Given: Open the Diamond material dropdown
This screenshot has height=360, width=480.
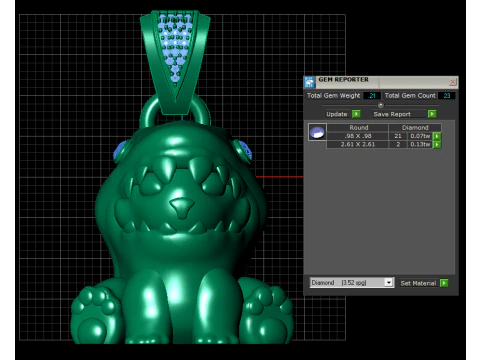Looking at the screenshot, I should coord(352,283).
